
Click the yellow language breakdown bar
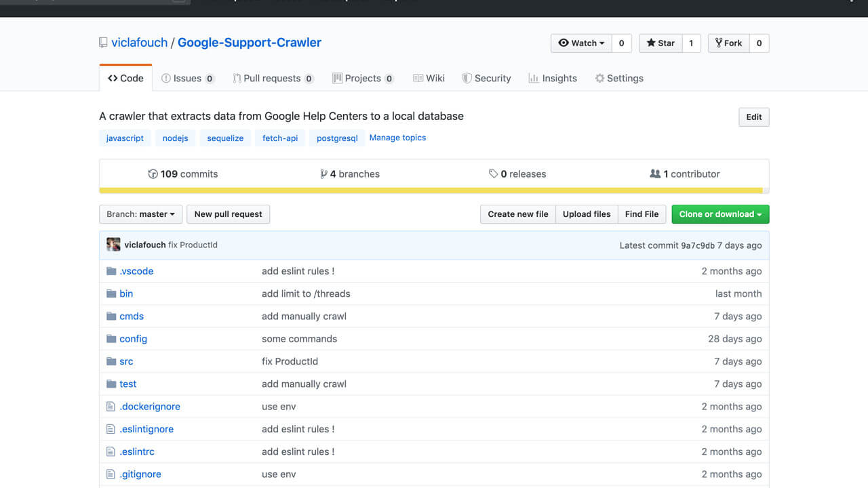431,190
